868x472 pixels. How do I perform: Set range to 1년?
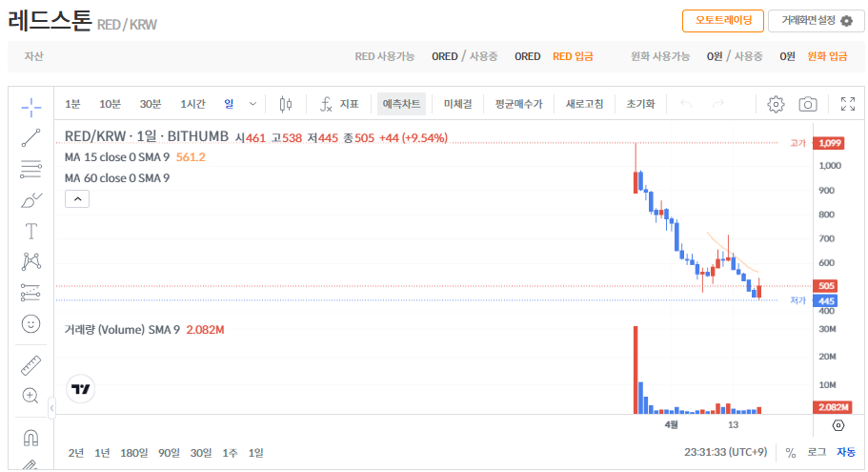tap(102, 453)
